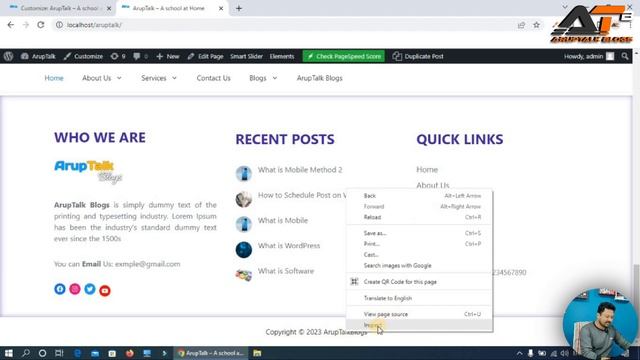
Task: Open Contact Us nav link
Action: [213, 78]
